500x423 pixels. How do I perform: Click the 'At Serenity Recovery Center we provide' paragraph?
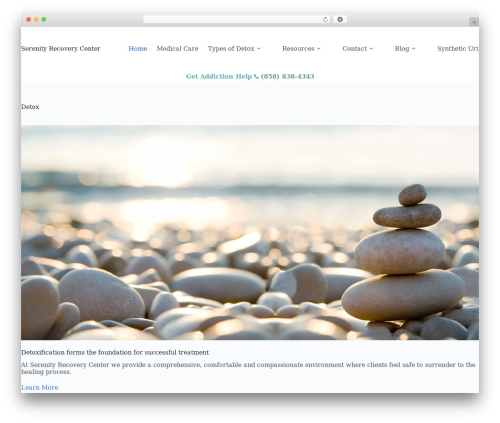tap(248, 368)
